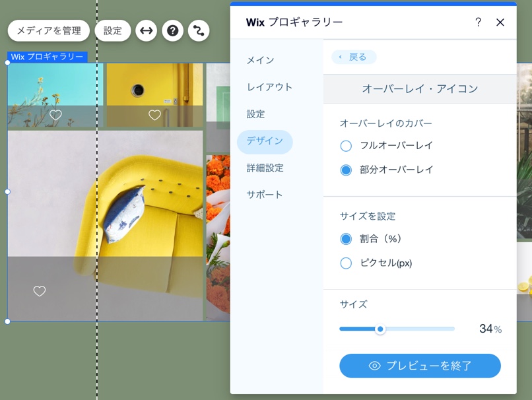Open the help question mark toolbar icon
Image resolution: width=532 pixels, height=400 pixels.
point(172,31)
